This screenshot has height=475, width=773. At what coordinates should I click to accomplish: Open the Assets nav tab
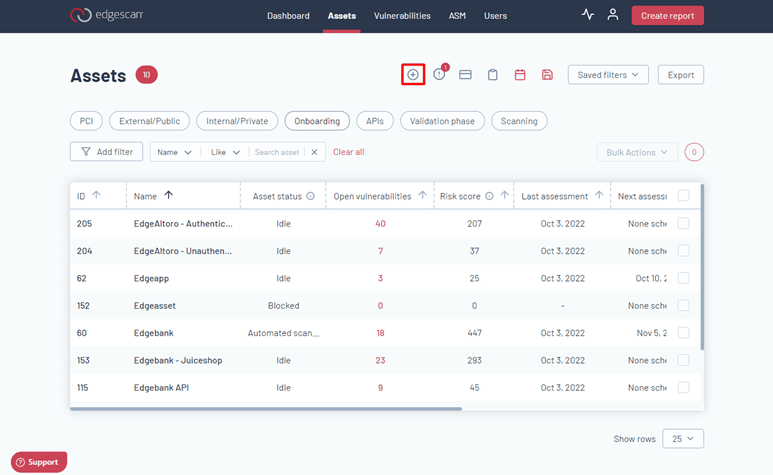342,16
